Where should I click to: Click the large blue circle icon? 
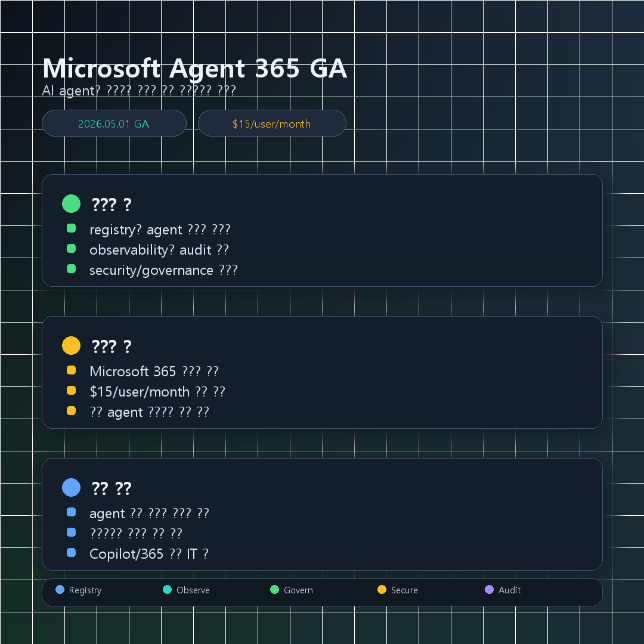coord(71,488)
